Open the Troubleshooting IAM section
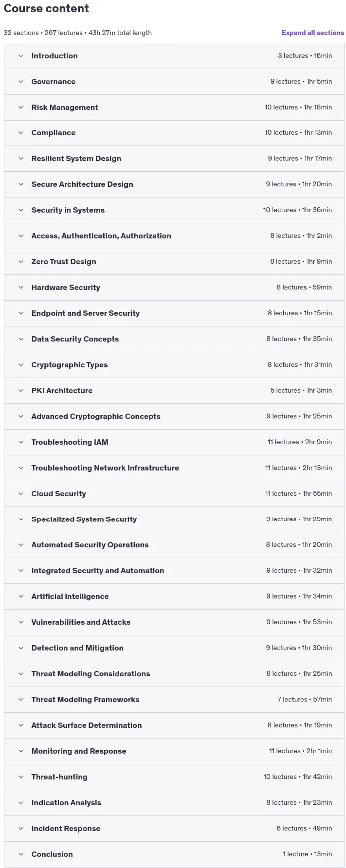Viewport: 346px width, 868px height. tap(174, 442)
